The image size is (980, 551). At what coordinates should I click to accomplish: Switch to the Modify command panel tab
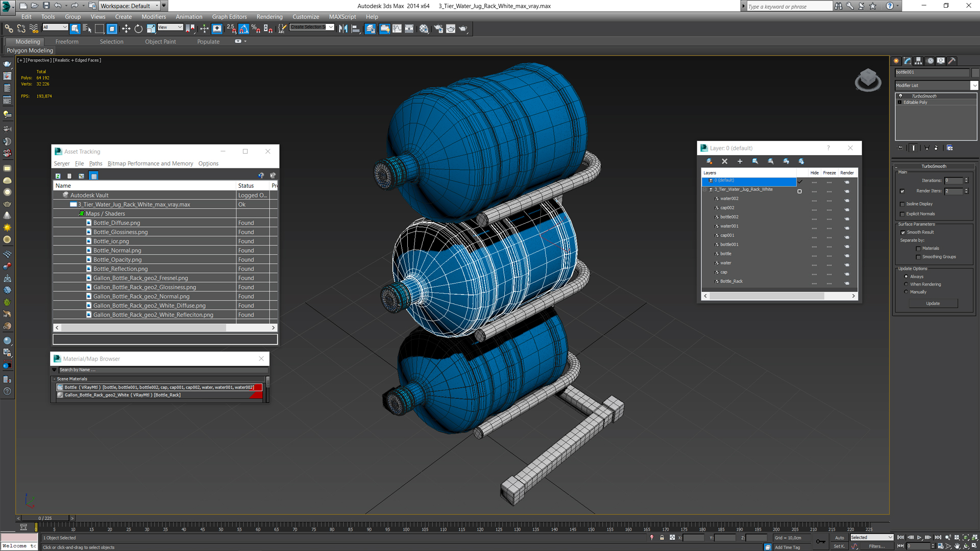(x=908, y=61)
